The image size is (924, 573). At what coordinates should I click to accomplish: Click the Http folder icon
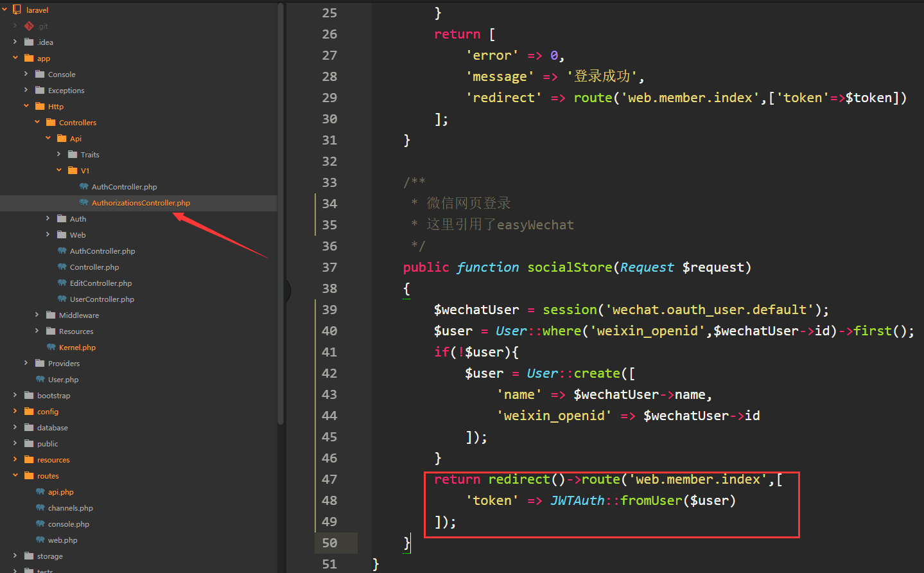(x=40, y=106)
